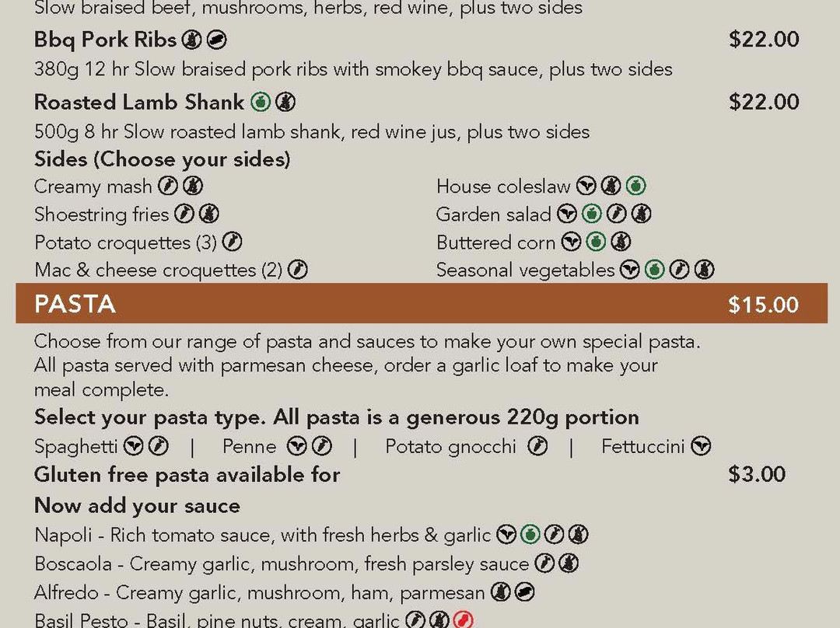
Task: Click the brown PASTA banner $15.00 price
Action: point(764,305)
